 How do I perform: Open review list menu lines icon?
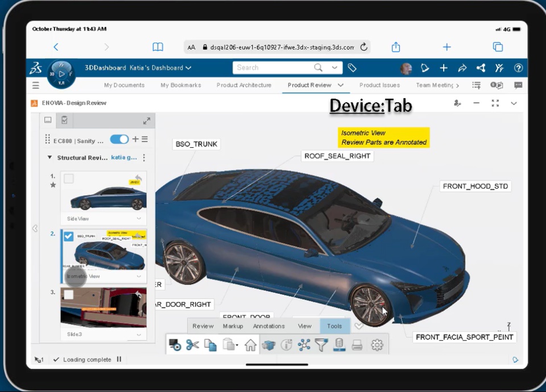point(145,139)
